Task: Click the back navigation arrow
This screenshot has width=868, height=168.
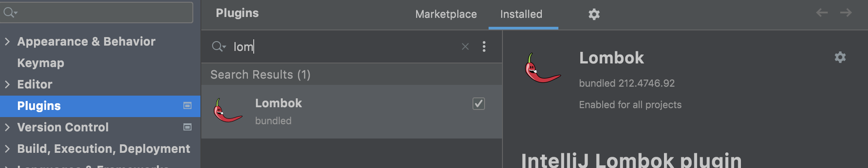Action: click(821, 13)
